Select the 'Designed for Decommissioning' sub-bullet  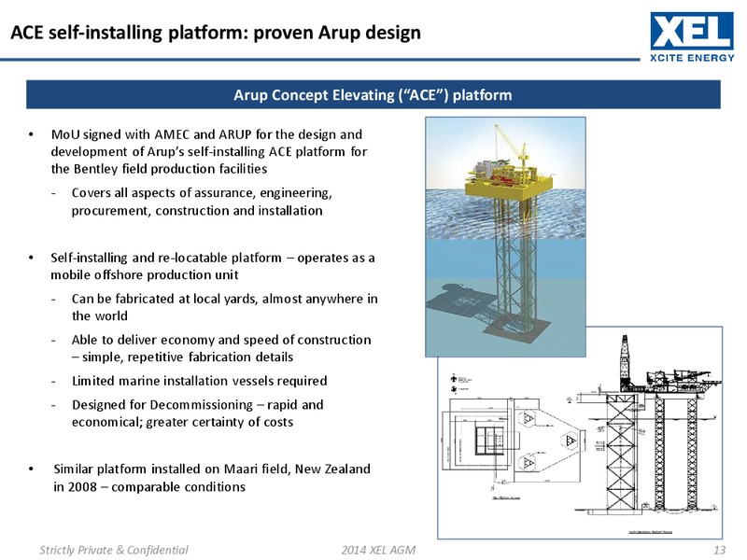point(197,413)
